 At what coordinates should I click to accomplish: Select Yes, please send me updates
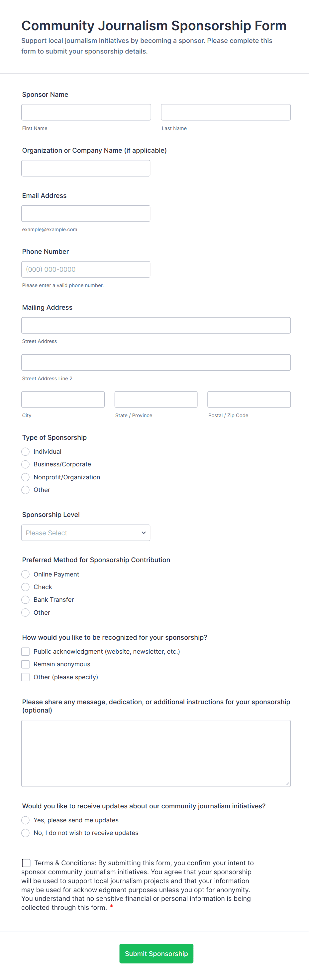(x=26, y=820)
